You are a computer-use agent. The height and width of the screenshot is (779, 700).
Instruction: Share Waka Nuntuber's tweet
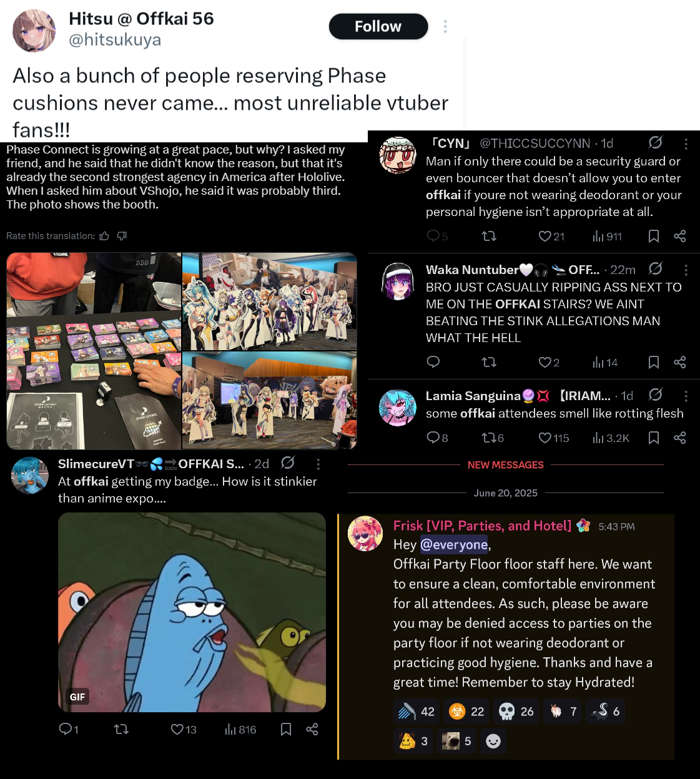pyautogui.click(x=680, y=362)
